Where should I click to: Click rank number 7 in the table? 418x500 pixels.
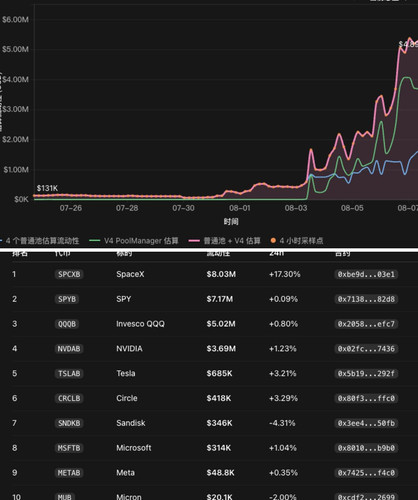(14, 423)
